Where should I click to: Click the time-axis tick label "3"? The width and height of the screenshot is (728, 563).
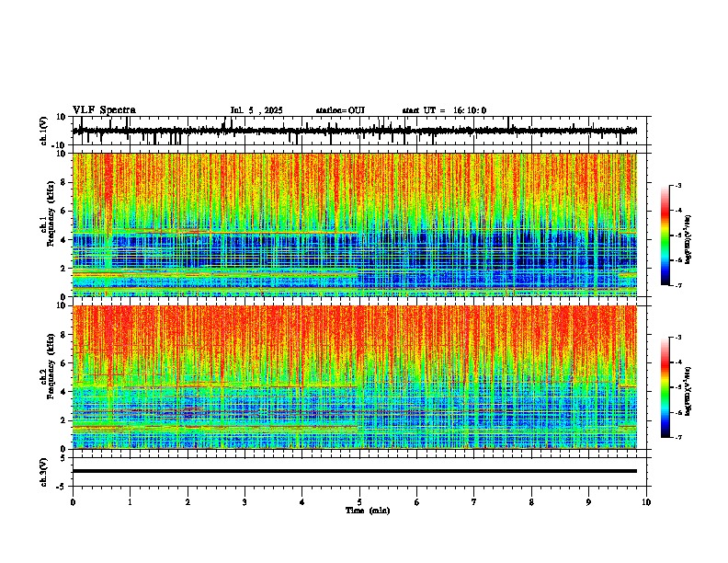(245, 502)
